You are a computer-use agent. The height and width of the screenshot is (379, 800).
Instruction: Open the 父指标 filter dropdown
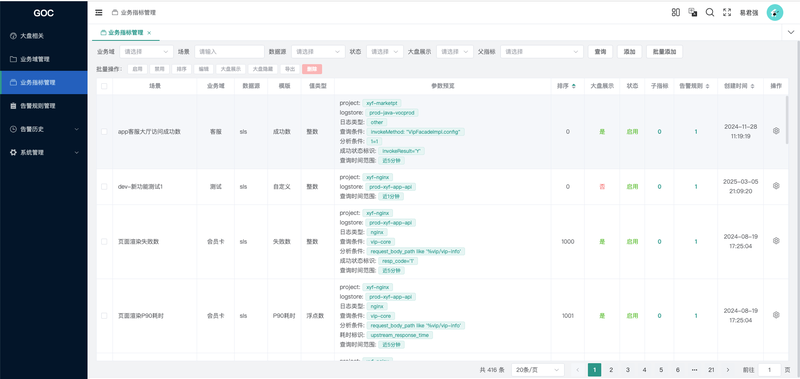(x=542, y=52)
